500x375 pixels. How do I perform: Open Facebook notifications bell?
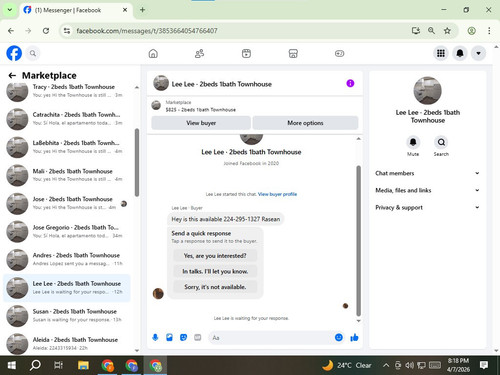[460, 53]
